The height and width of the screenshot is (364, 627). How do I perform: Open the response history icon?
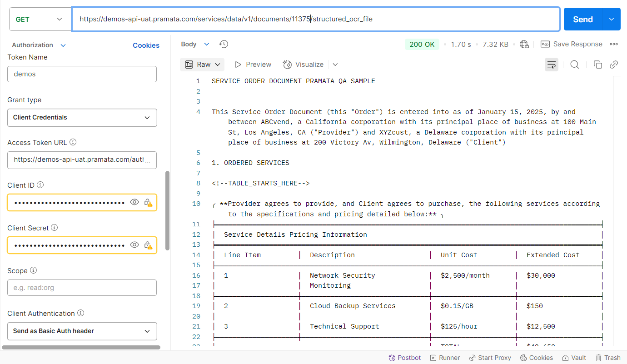[x=224, y=44]
